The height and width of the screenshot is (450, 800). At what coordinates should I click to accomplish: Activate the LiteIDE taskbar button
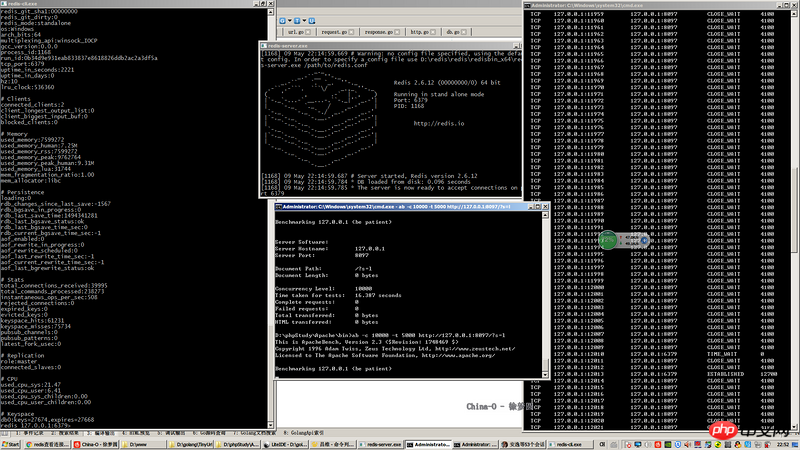click(285, 444)
